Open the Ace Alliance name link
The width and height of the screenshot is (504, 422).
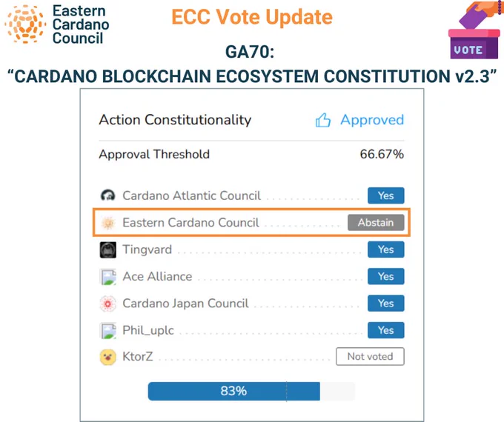[157, 276]
